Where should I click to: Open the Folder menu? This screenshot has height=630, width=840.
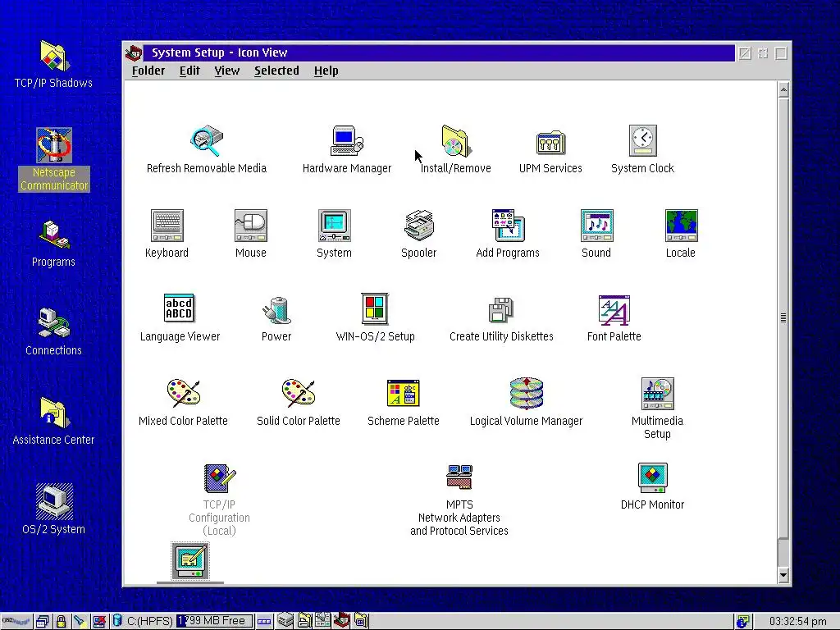coord(148,71)
